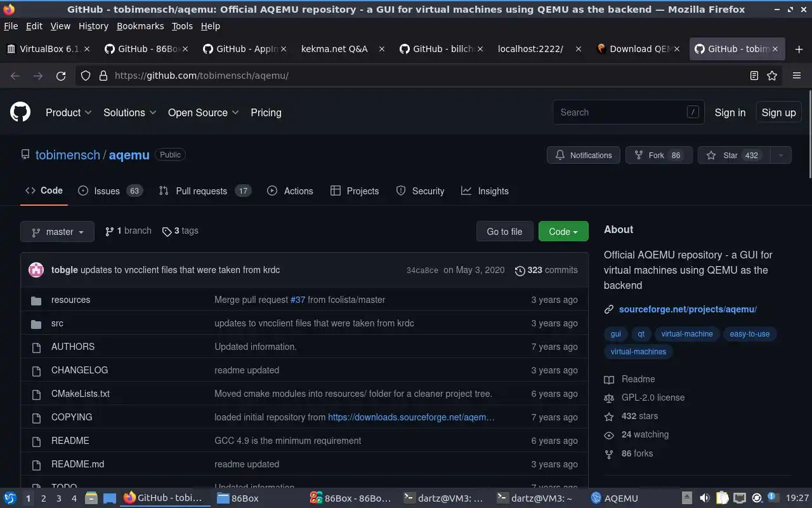This screenshot has width=812, height=508.
Task: Open the Insights tab
Action: 485,191
